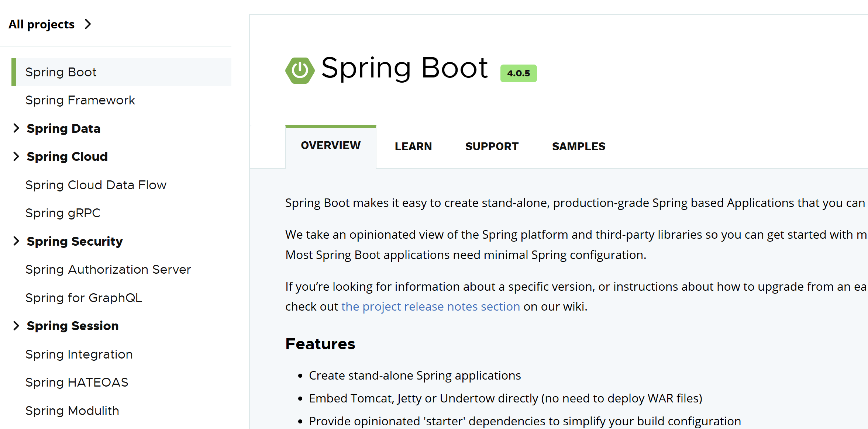
Task: Click the Spring Boot power logo icon
Action: [300, 70]
